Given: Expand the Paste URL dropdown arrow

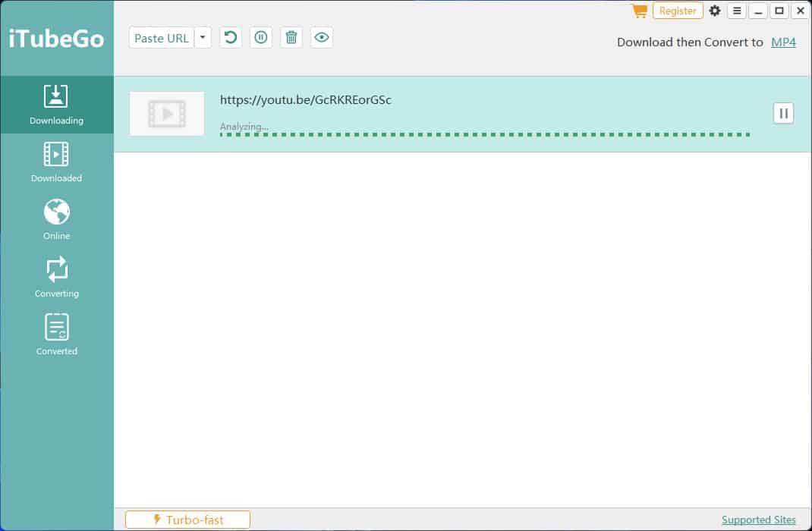Looking at the screenshot, I should coord(203,38).
